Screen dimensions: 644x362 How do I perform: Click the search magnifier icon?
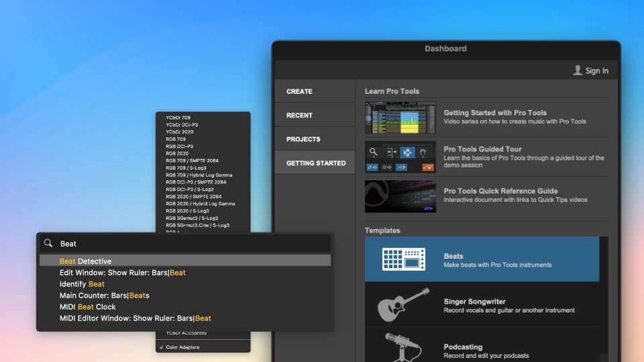coord(48,243)
